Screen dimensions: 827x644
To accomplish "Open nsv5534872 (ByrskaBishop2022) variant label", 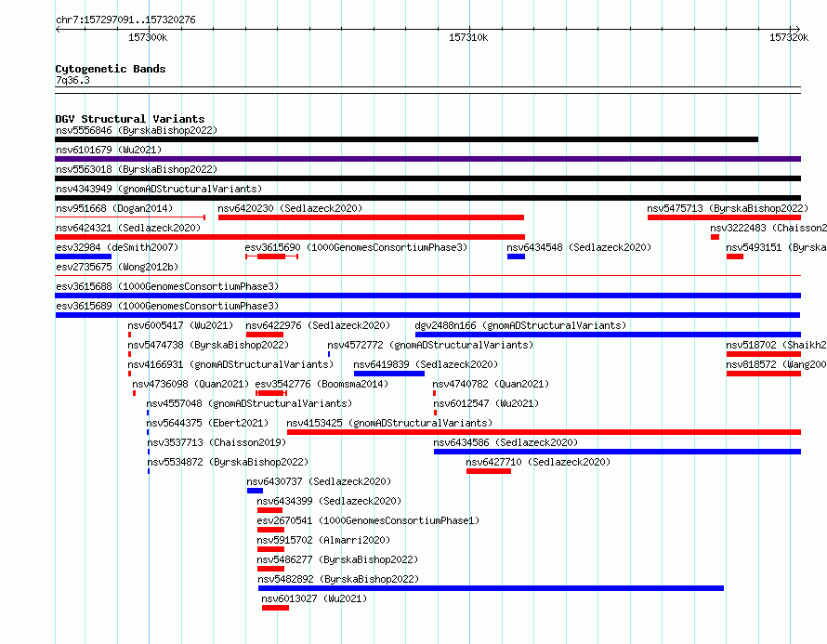I will pos(228,462).
